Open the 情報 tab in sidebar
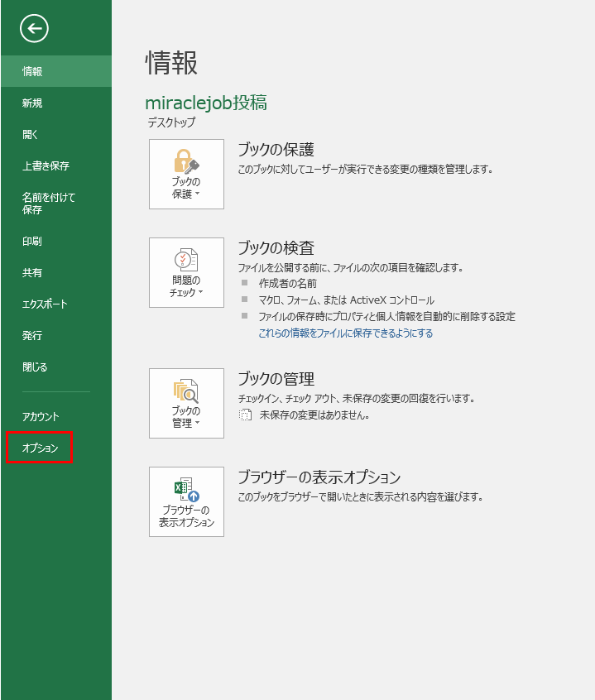This screenshot has height=700, width=595. coord(56,71)
